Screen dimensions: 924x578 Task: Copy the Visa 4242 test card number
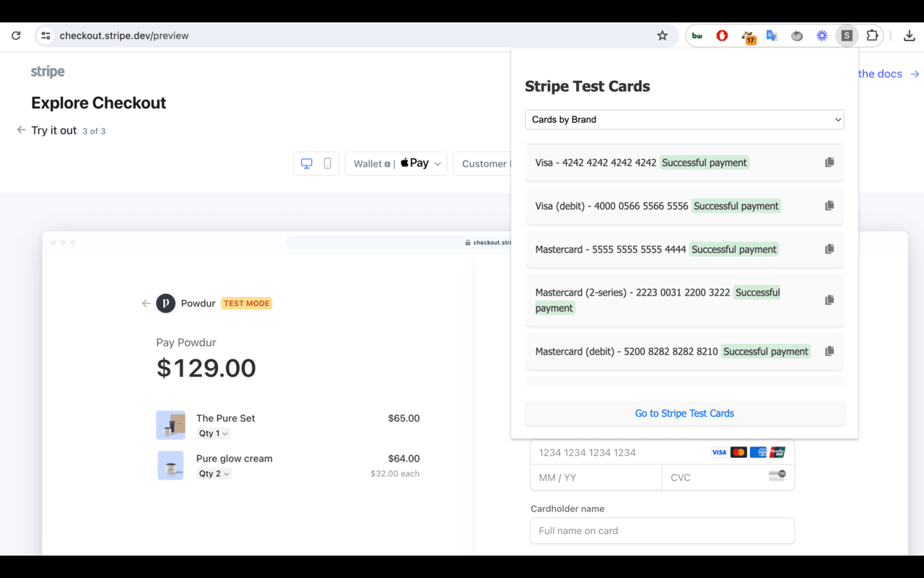[829, 162]
